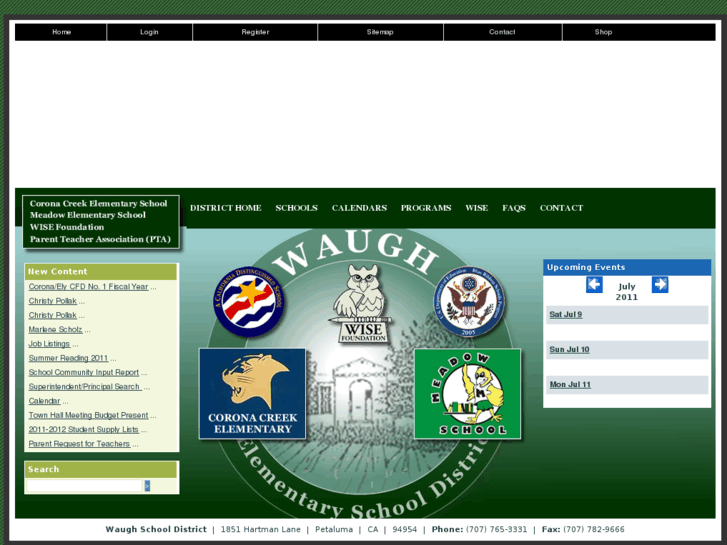Click the Upcoming Events header
Screen dimensions: 727x545
627,267
